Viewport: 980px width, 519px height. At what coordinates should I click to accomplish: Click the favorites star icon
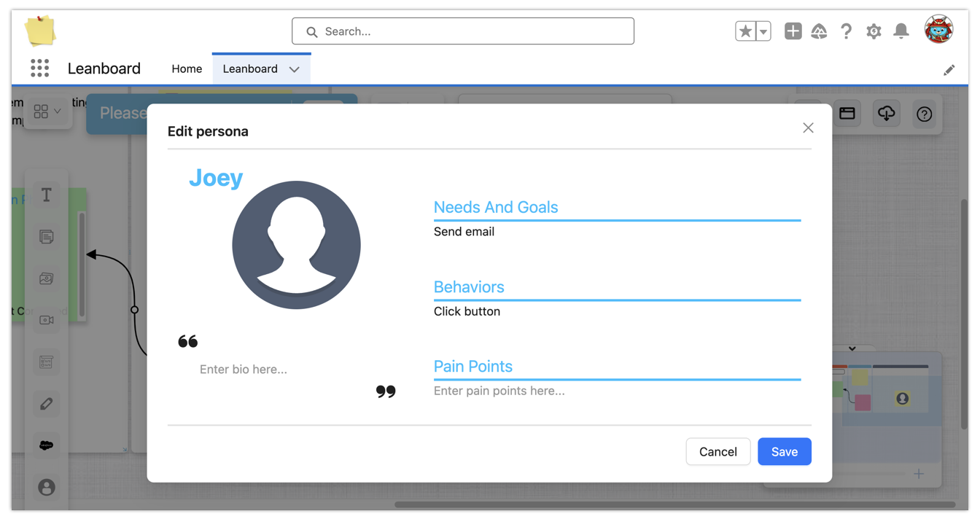745,31
